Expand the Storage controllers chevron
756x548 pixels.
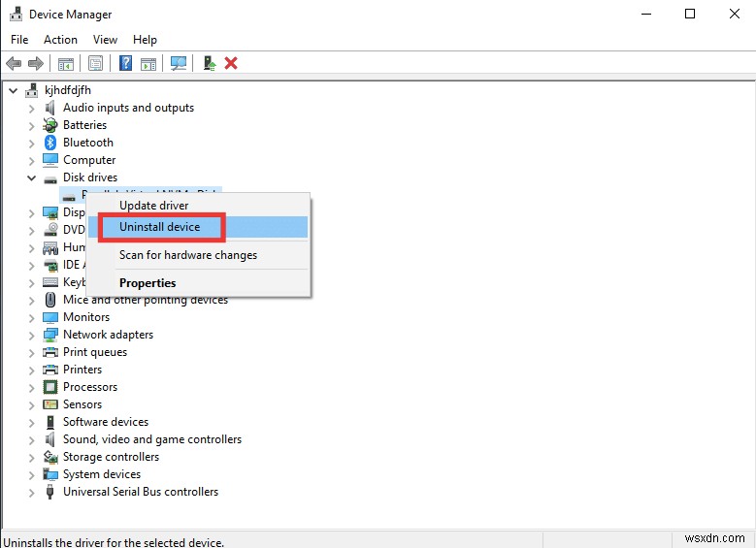tap(32, 458)
